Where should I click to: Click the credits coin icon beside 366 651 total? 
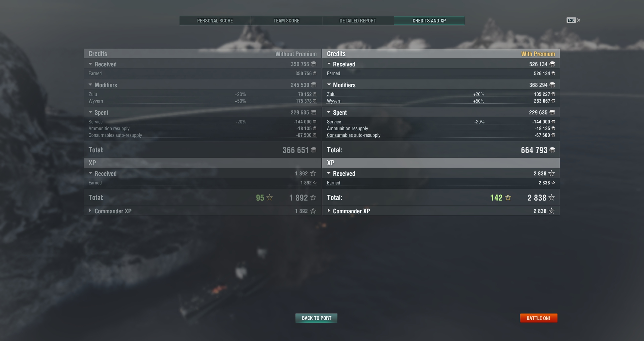(x=314, y=150)
